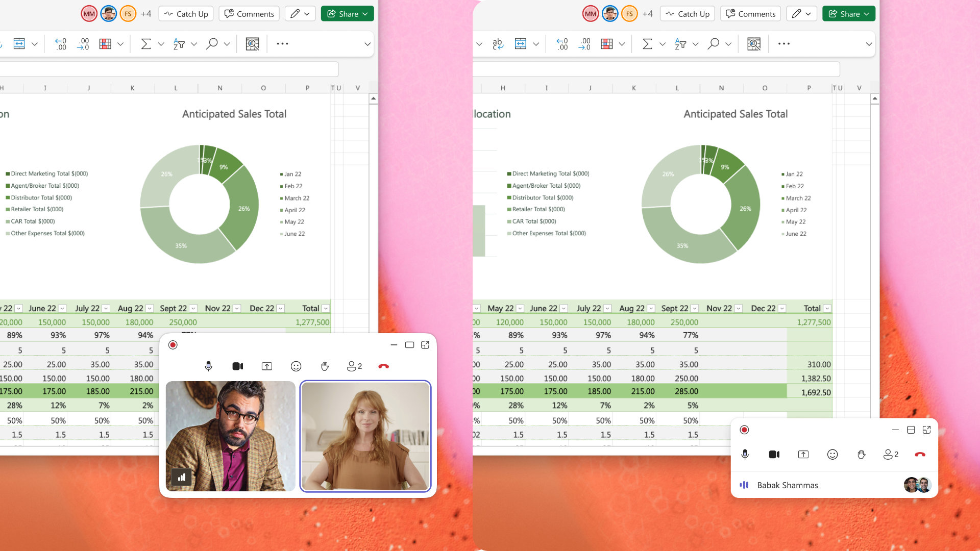The width and height of the screenshot is (980, 551).
Task: Click pop-out icon in left call window
Action: tap(425, 345)
